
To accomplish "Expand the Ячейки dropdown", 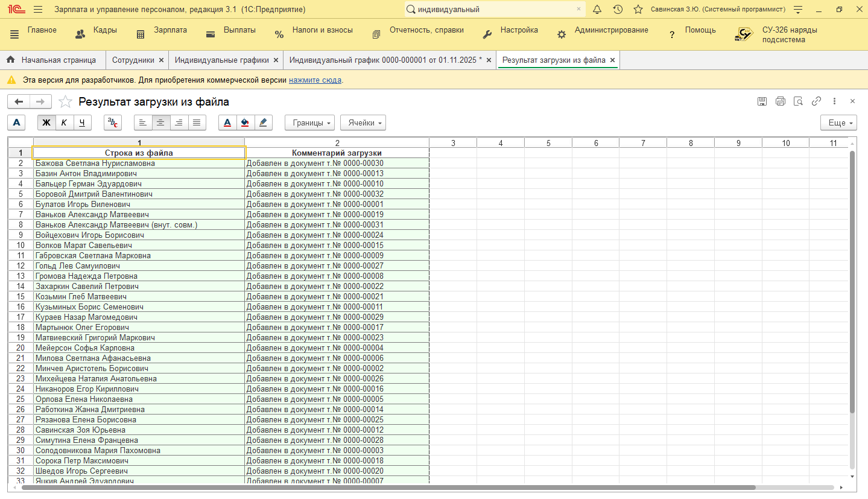I will (365, 122).
